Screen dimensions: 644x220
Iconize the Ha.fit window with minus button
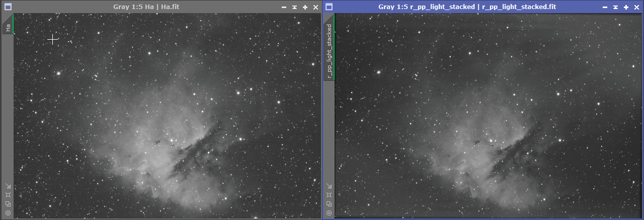pyautogui.click(x=284, y=8)
